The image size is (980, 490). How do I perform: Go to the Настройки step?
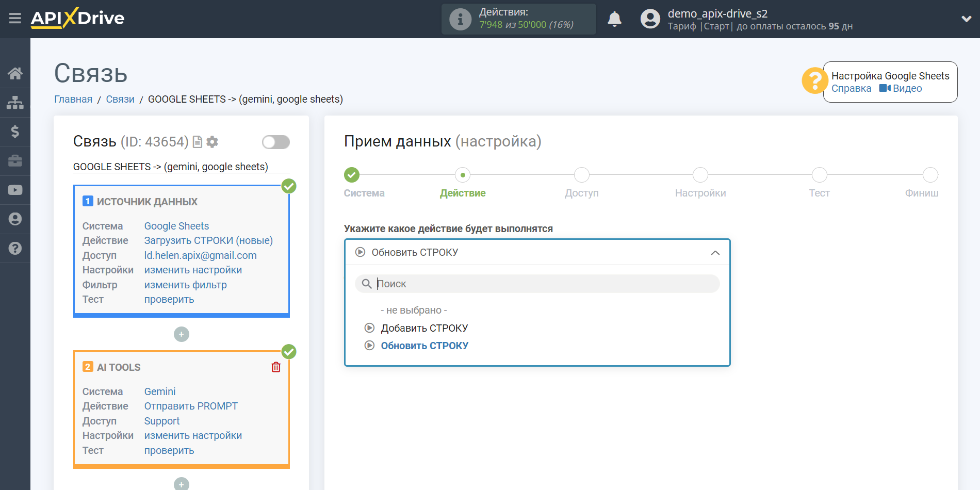700,175
